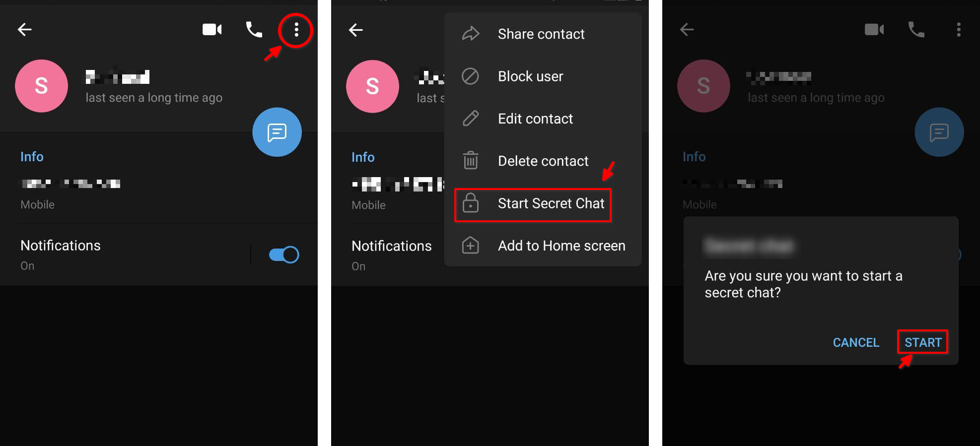Select Start Secret Chat menu entry

click(533, 204)
